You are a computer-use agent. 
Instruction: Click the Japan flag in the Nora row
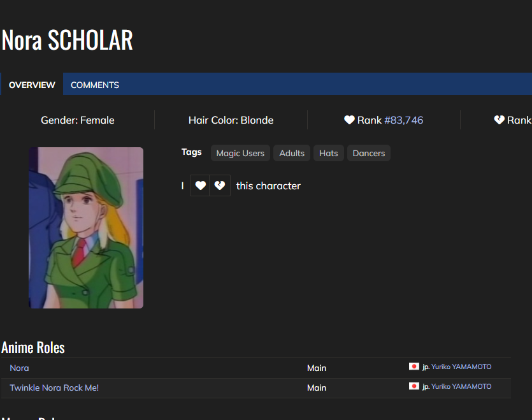414,366
